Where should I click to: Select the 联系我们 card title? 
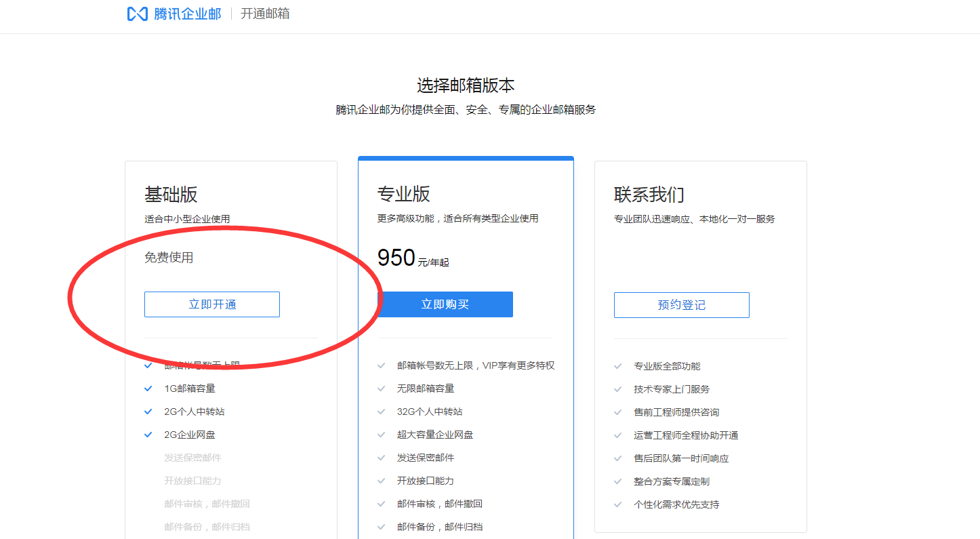(x=649, y=195)
